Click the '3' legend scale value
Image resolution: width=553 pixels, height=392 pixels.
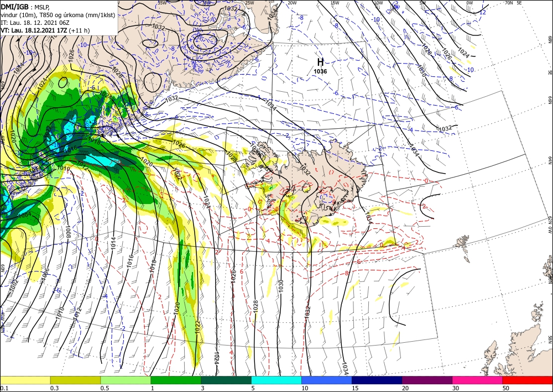click(x=202, y=388)
